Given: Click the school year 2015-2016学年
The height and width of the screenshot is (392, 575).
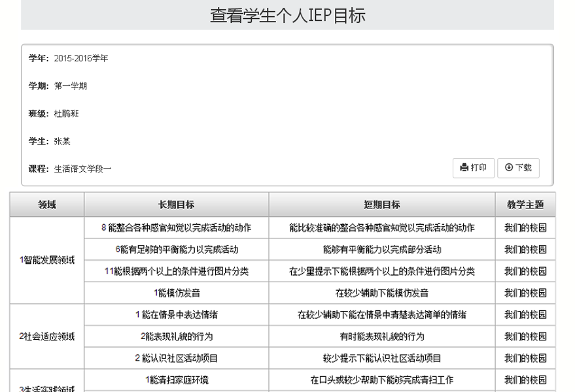Looking at the screenshot, I should (x=81, y=58).
